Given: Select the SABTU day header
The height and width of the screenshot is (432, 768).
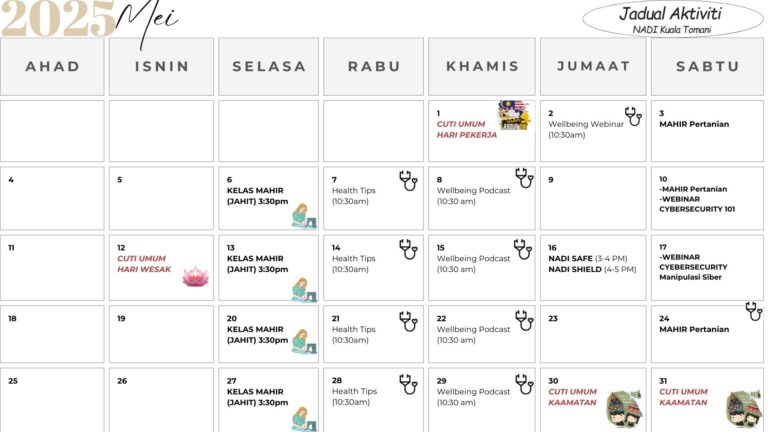Looking at the screenshot, I should [706, 67].
